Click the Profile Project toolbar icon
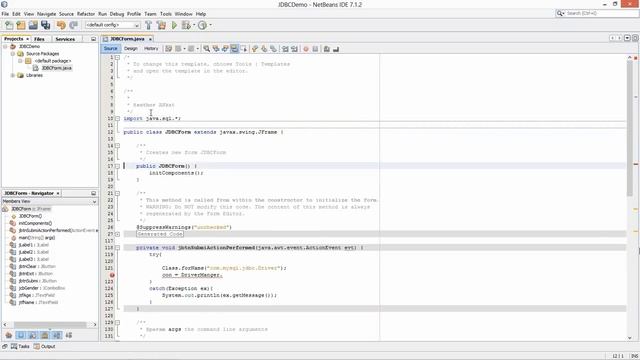This screenshot has height=360, width=640. coord(202,25)
